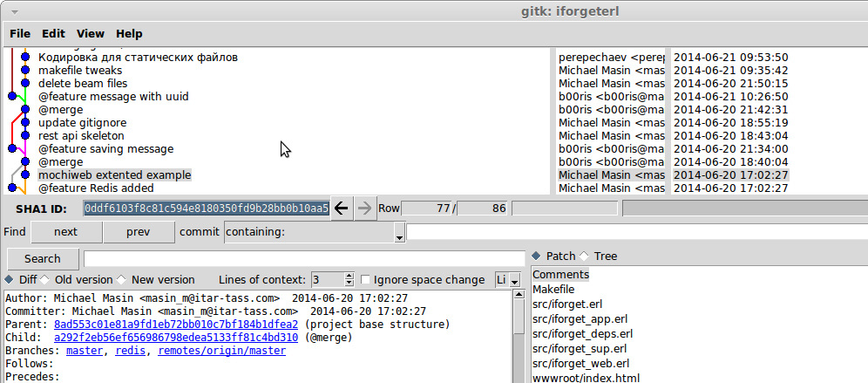Open the Help menu
The width and height of the screenshot is (868, 383).
pyautogui.click(x=129, y=34)
